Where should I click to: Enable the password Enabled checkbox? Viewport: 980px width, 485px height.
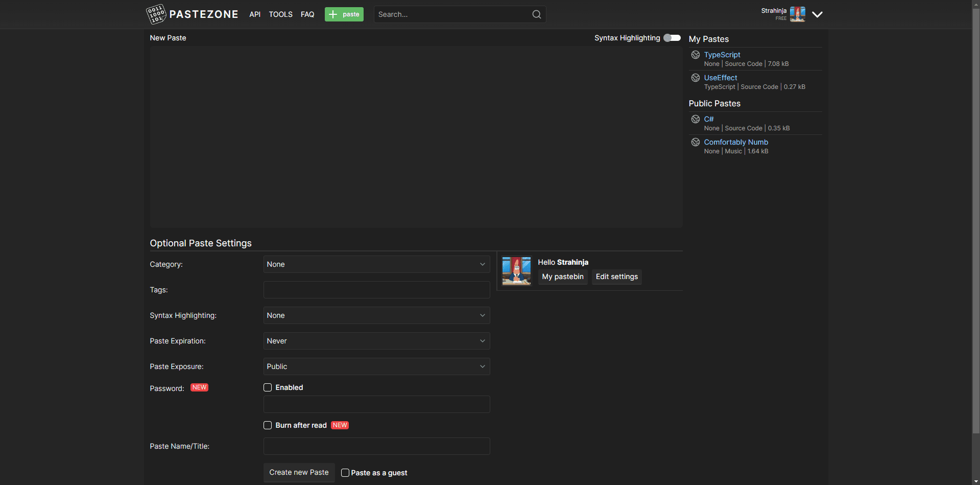click(x=267, y=387)
